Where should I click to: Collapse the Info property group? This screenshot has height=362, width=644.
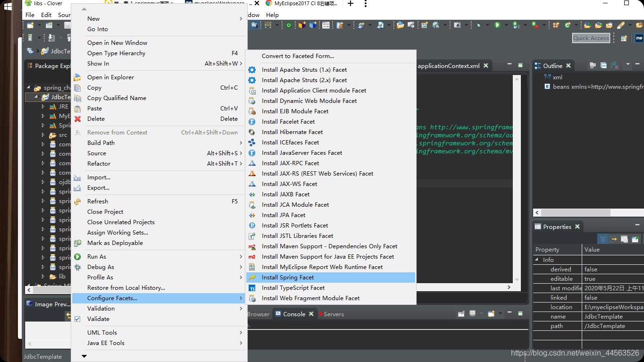[537, 260]
